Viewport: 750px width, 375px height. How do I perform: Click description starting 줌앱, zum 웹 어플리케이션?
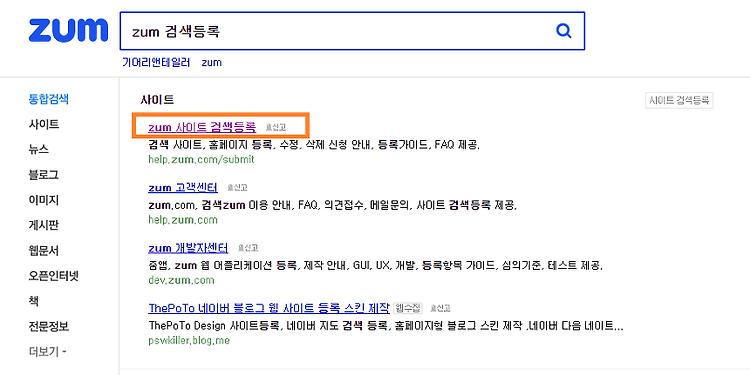point(376,266)
